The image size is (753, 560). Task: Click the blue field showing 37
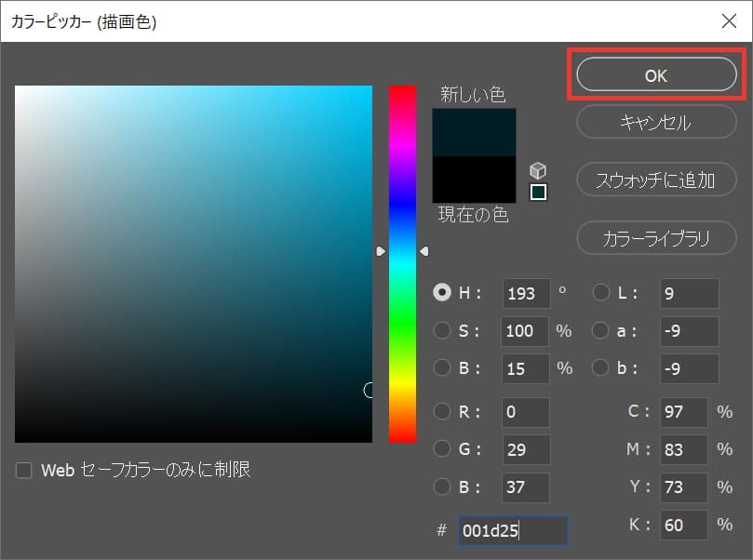pos(525,487)
